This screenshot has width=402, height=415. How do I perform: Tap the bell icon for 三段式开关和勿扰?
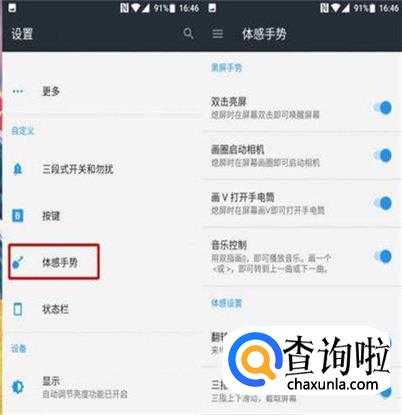click(x=18, y=169)
